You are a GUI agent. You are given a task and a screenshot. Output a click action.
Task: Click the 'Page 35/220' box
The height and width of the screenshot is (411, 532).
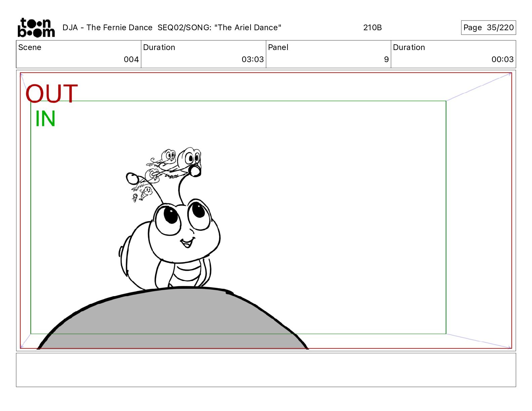point(488,28)
